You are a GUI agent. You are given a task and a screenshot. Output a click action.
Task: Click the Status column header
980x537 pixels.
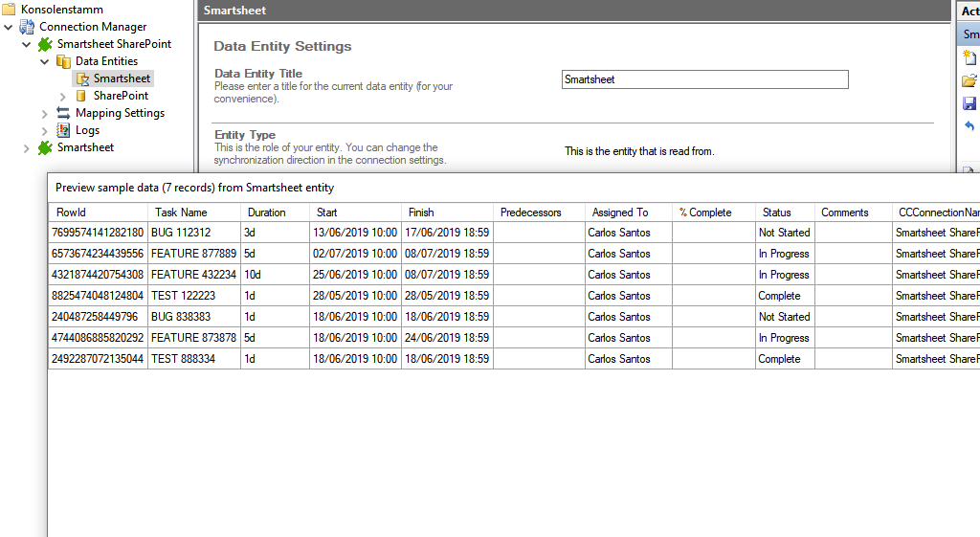tap(776, 213)
